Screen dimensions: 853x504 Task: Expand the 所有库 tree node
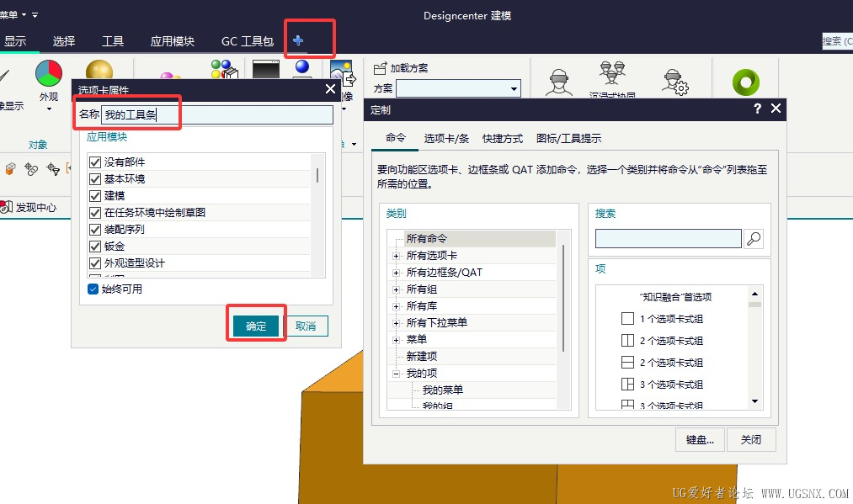click(x=396, y=306)
